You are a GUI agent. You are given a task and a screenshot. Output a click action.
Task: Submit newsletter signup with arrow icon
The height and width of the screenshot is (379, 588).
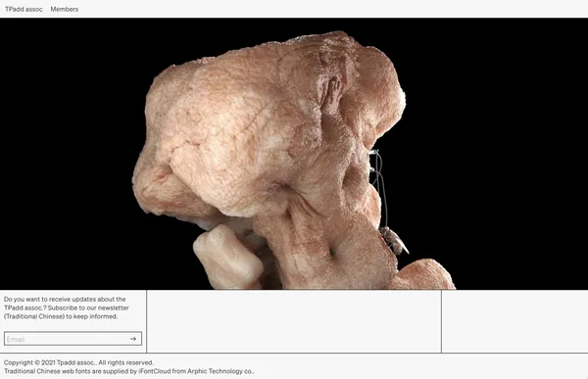click(x=133, y=339)
